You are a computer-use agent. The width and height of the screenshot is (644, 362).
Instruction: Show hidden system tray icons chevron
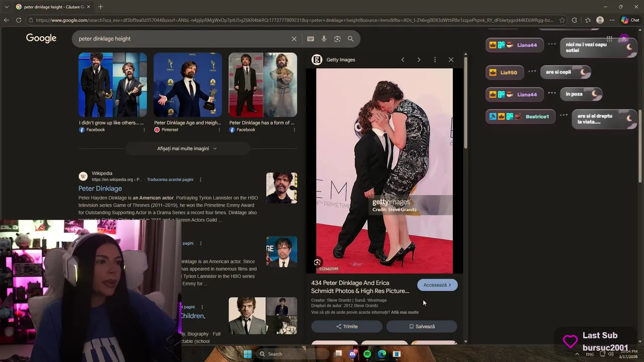(577, 354)
